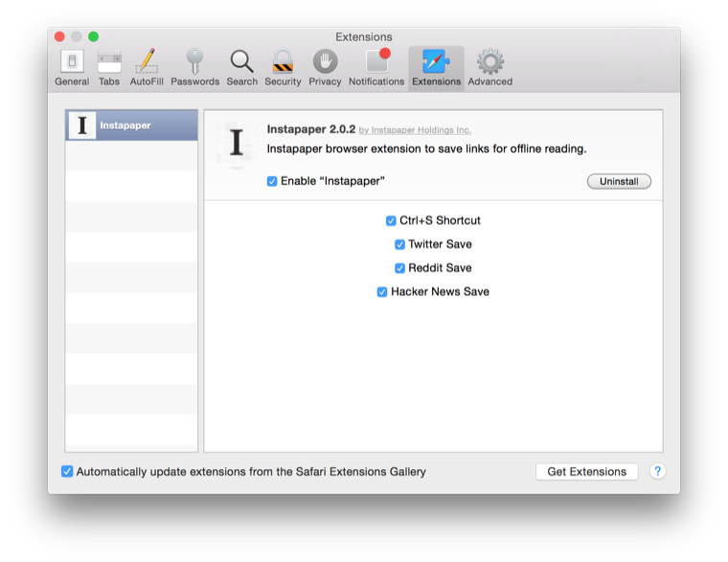Open the Instapaper Holdings Inc. link
Screen dimensions: 728x562
[415, 130]
